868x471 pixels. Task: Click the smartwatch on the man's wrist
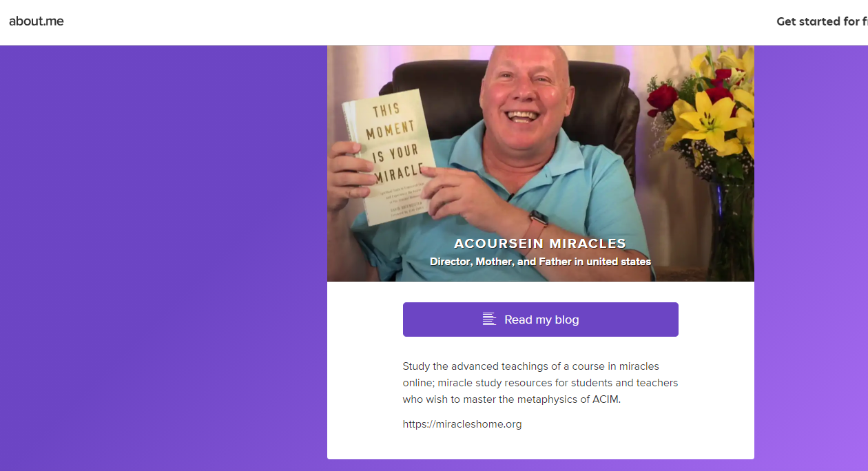pyautogui.click(x=537, y=223)
